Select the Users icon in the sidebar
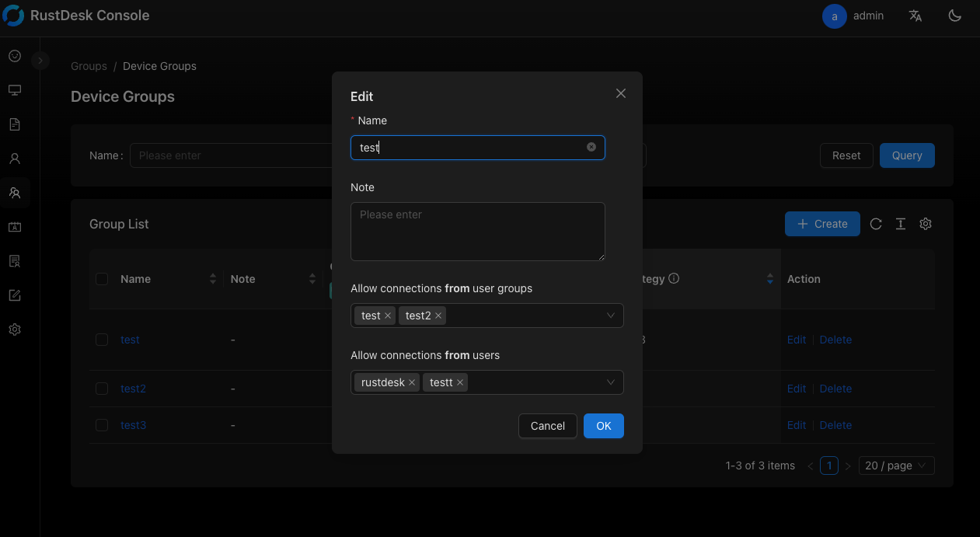The height and width of the screenshot is (537, 980). 14,158
